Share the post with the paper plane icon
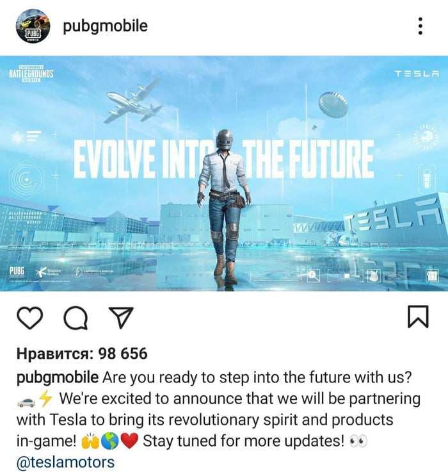Screen dimensions: 448x476 pyautogui.click(x=121, y=318)
